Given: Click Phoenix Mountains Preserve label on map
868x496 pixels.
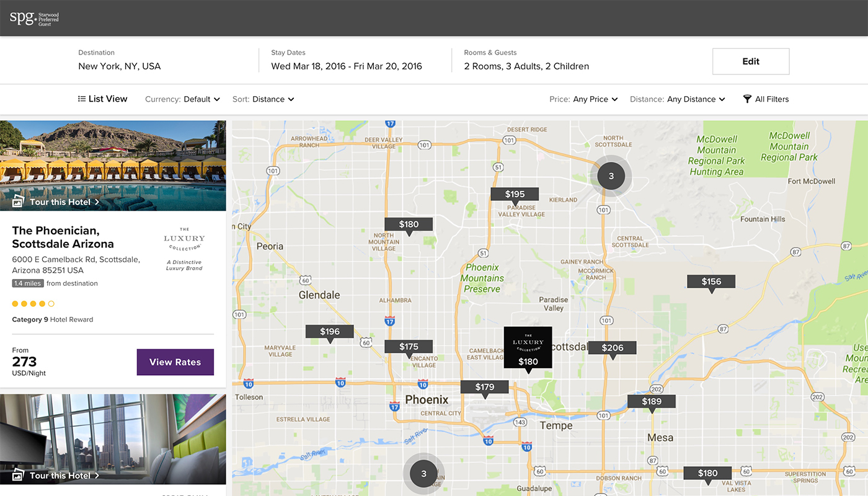Looking at the screenshot, I should click(x=482, y=278).
